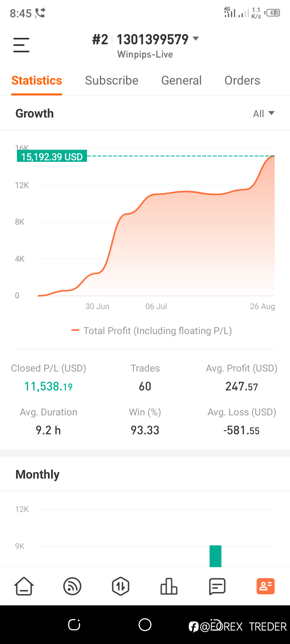The width and height of the screenshot is (290, 644).
Task: Tap the green monthly profit bar
Action: [215, 556]
